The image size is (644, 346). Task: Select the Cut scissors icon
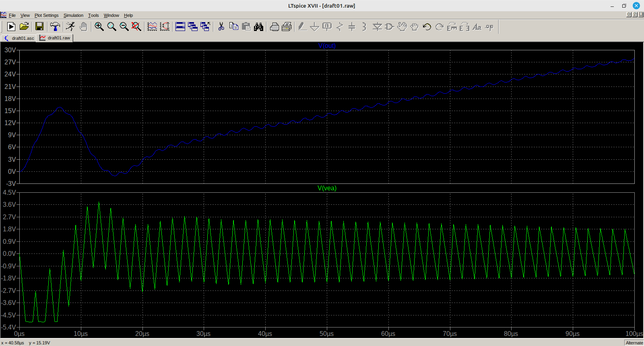point(221,27)
